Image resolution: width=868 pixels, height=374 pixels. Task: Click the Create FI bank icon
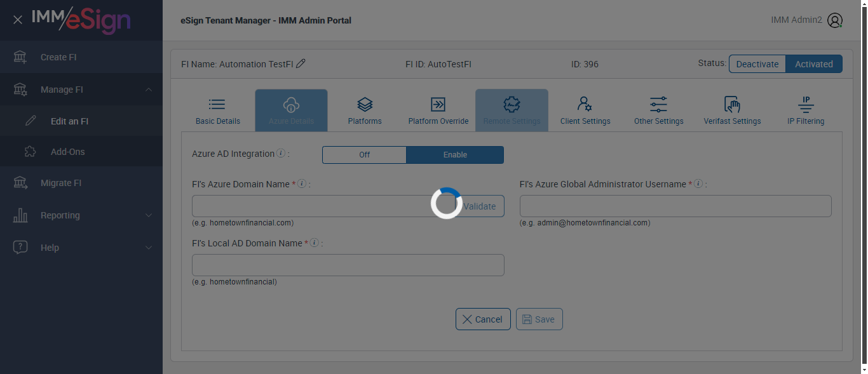click(x=20, y=57)
